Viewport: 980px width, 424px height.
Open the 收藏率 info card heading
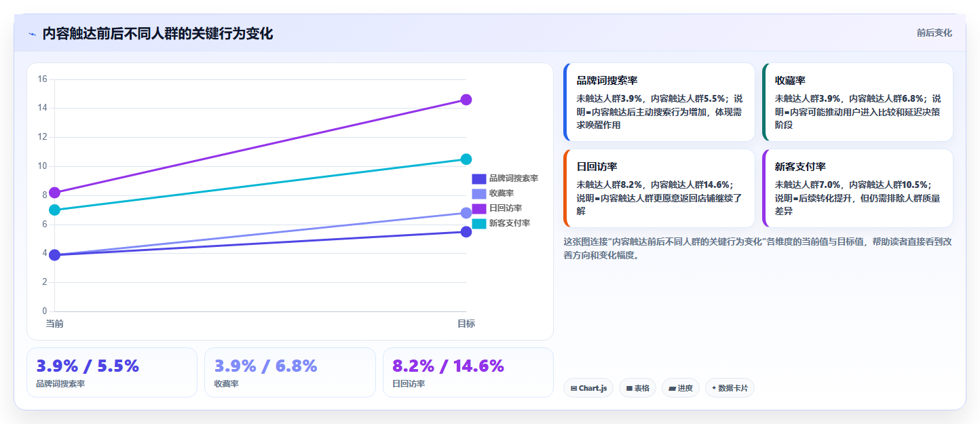790,81
